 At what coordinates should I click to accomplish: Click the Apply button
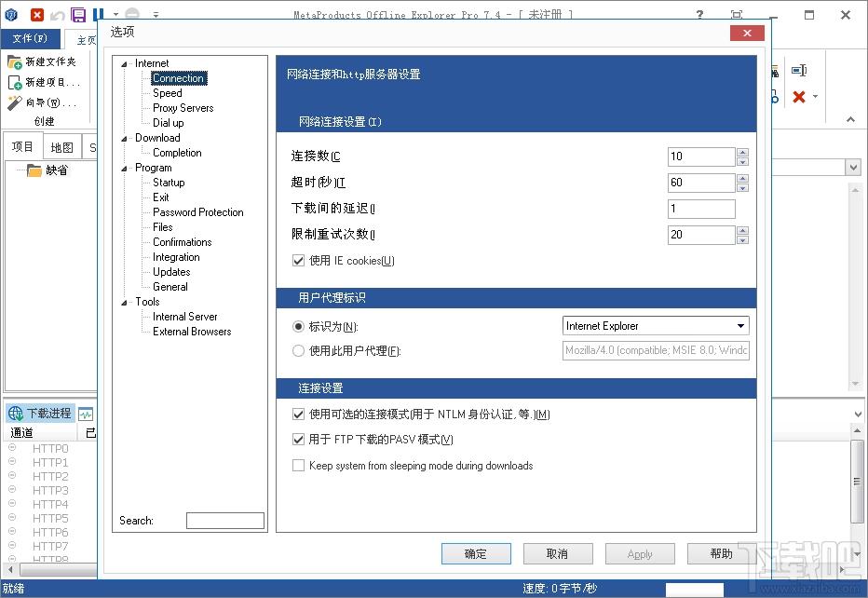tap(640, 553)
